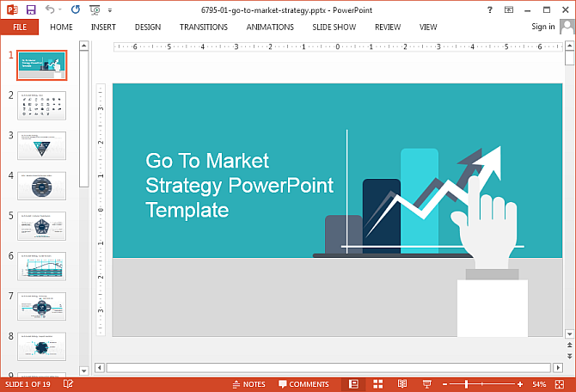The height and width of the screenshot is (392, 576).
Task: Switch to the VIEW tab
Action: pos(428,28)
